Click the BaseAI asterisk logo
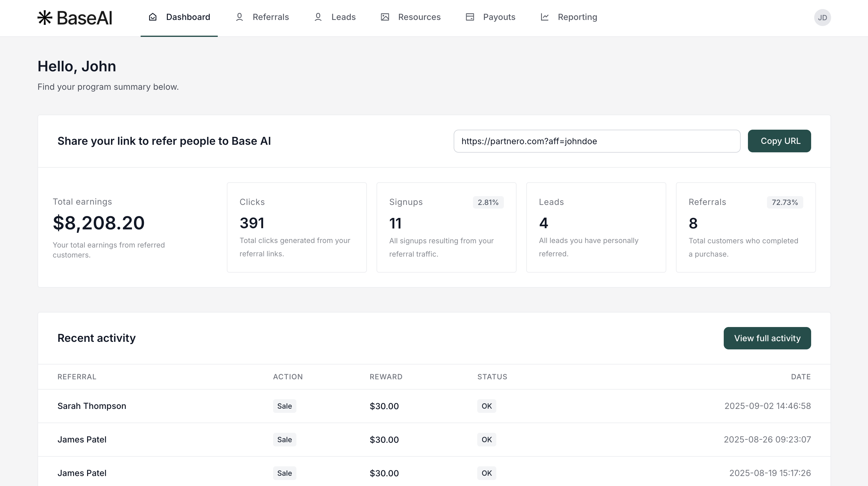 [x=45, y=18]
